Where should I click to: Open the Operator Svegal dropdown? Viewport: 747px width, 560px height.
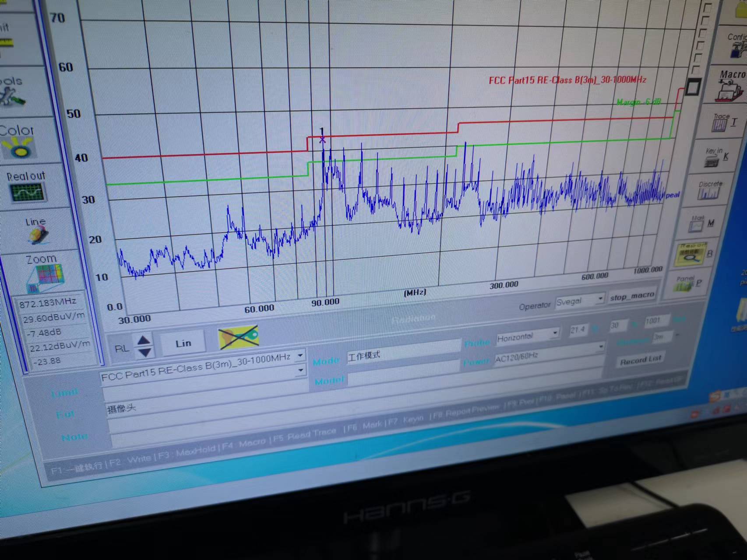(x=600, y=299)
